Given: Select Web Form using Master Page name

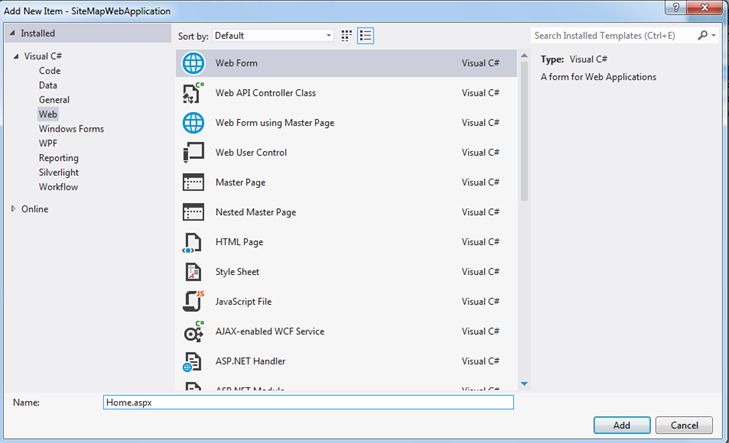Looking at the screenshot, I should [275, 123].
